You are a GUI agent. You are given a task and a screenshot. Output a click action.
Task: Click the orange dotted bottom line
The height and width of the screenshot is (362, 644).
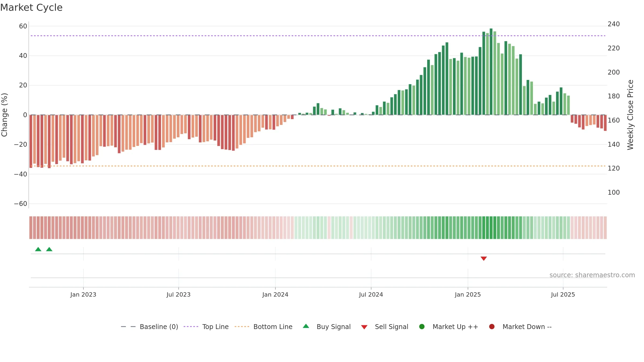click(x=318, y=166)
